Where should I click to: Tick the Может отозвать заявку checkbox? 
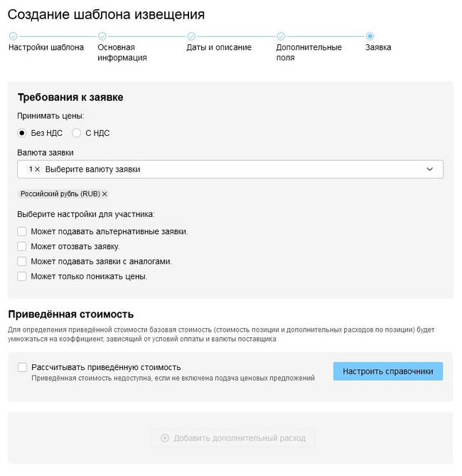pyautogui.click(x=22, y=246)
